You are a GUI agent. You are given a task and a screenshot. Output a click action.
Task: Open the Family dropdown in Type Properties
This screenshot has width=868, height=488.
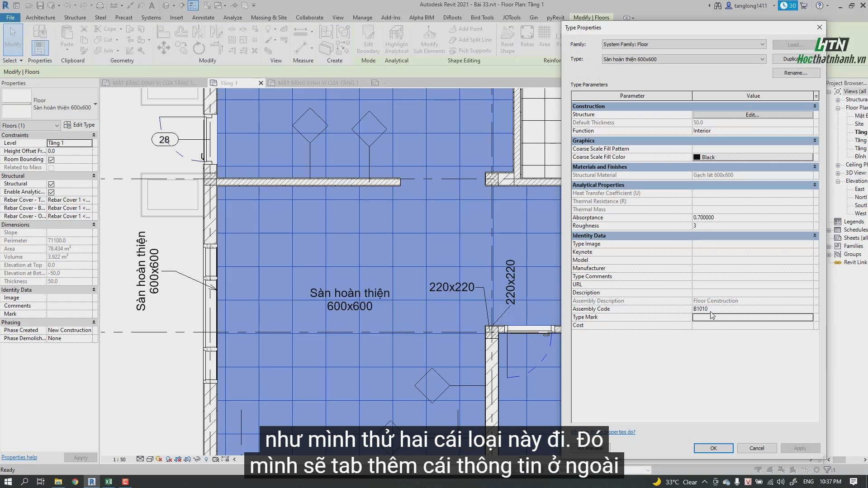684,44
